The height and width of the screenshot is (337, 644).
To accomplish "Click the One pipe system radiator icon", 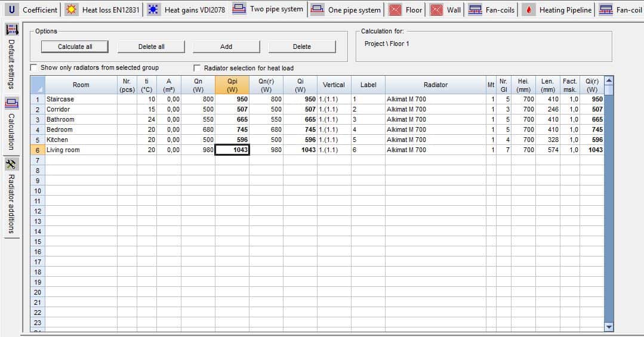I will [318, 10].
